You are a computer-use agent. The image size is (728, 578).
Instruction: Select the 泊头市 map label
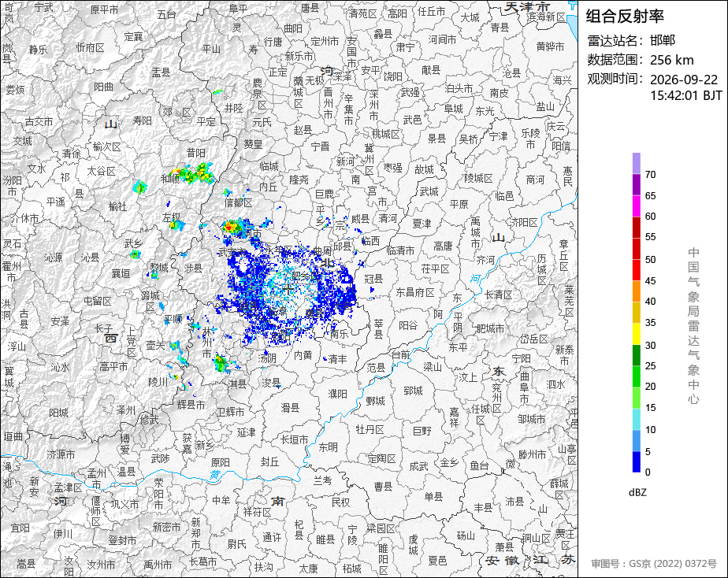459,88
